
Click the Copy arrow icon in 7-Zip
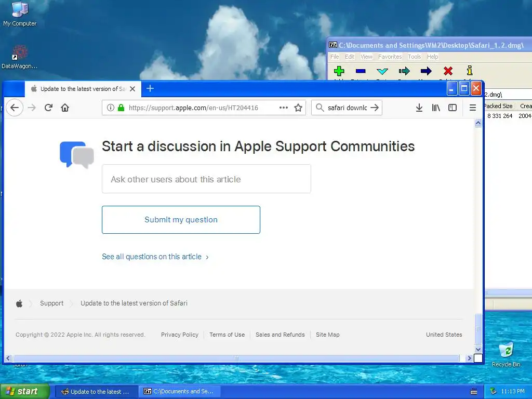point(404,71)
